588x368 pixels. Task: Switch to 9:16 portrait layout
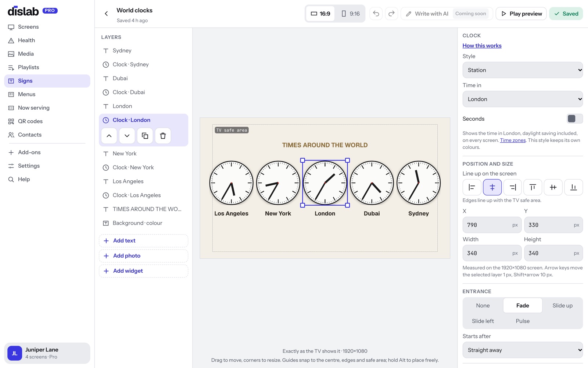click(350, 14)
